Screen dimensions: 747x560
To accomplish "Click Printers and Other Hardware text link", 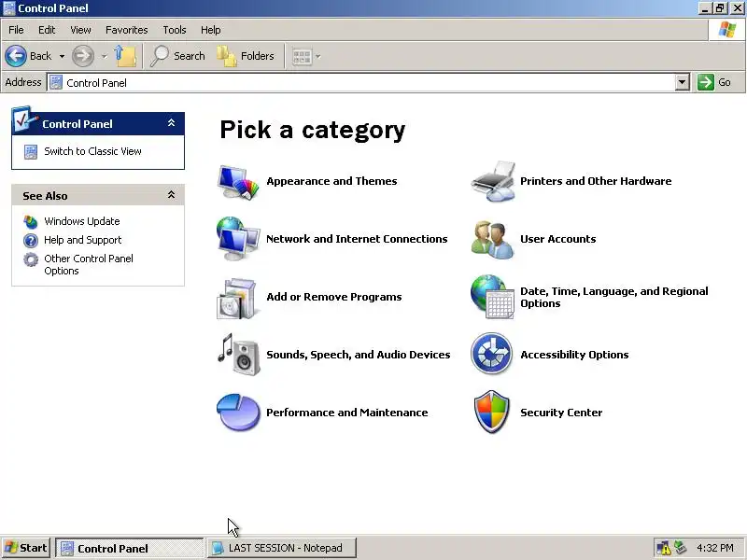I will pos(596,181).
